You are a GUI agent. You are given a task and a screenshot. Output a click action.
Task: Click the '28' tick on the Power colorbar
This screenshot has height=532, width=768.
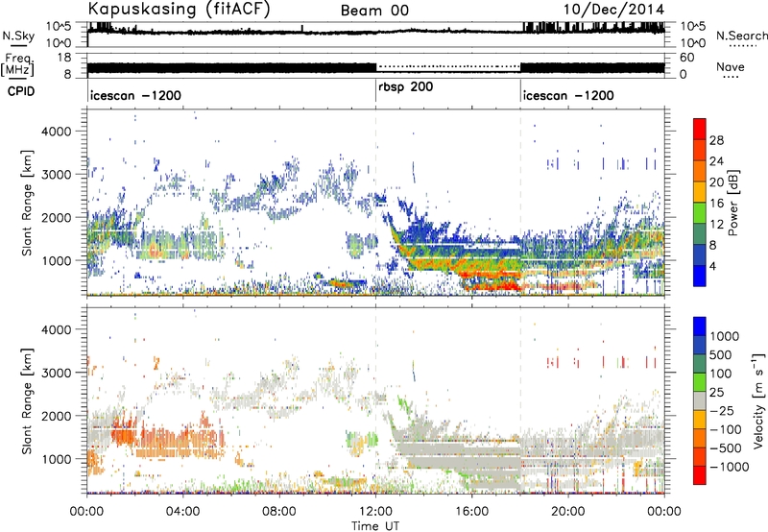[716, 140]
